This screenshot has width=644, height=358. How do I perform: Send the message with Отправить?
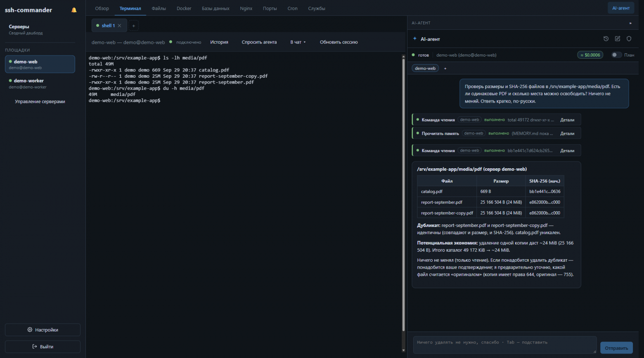pyautogui.click(x=616, y=348)
